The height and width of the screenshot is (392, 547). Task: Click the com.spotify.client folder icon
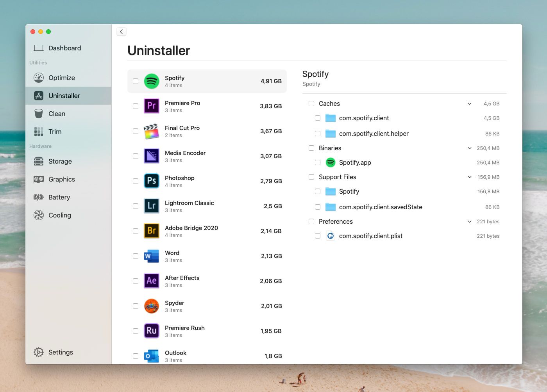331,118
